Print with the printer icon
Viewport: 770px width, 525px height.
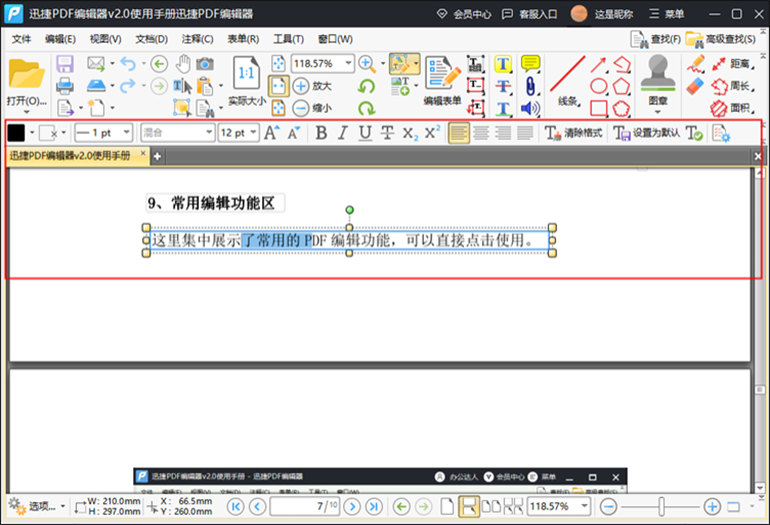[x=64, y=86]
